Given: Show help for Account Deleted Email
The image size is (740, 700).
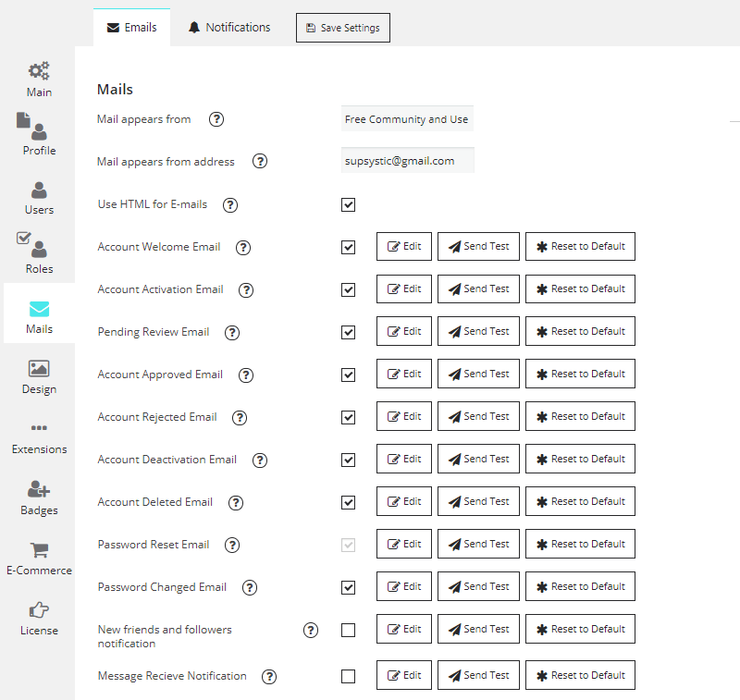Looking at the screenshot, I should [x=236, y=503].
